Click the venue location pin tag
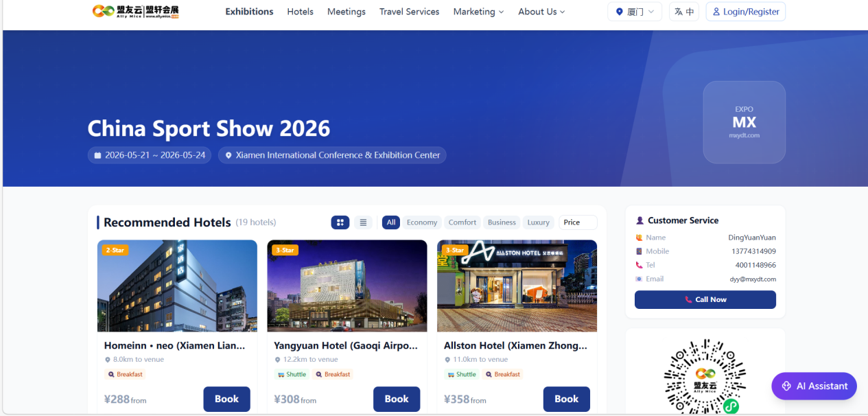Screen dimensions: 868x416 pyautogui.click(x=332, y=155)
